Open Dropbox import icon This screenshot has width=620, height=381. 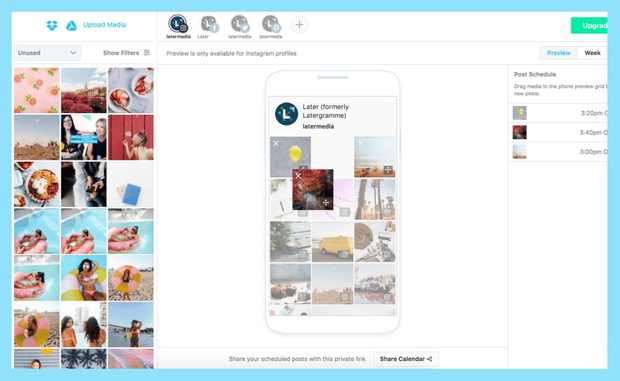coord(52,25)
